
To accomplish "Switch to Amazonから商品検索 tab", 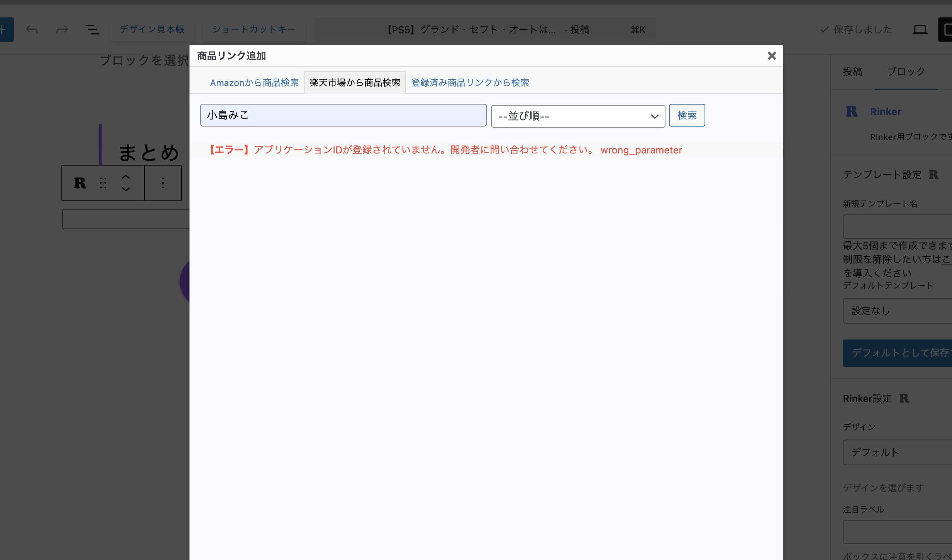I will click(254, 83).
